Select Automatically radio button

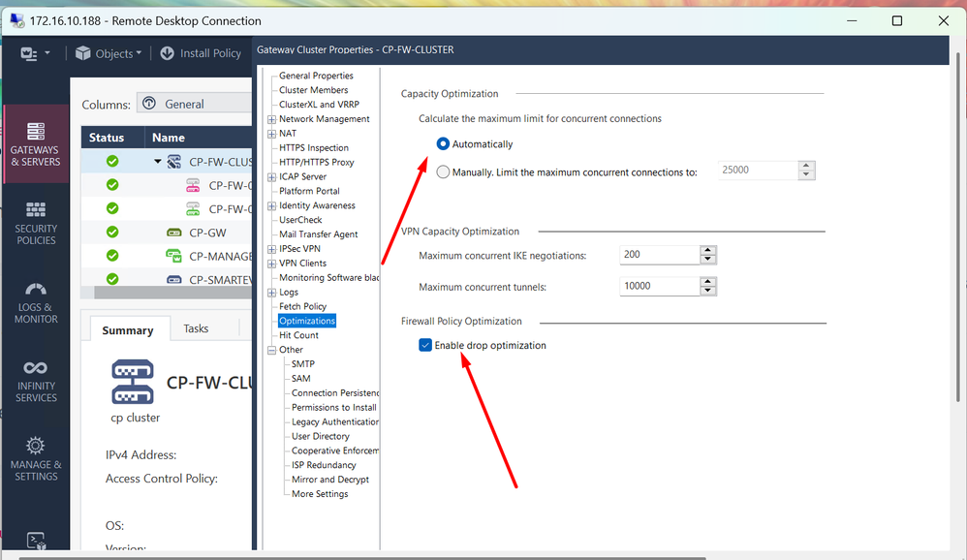[443, 143]
